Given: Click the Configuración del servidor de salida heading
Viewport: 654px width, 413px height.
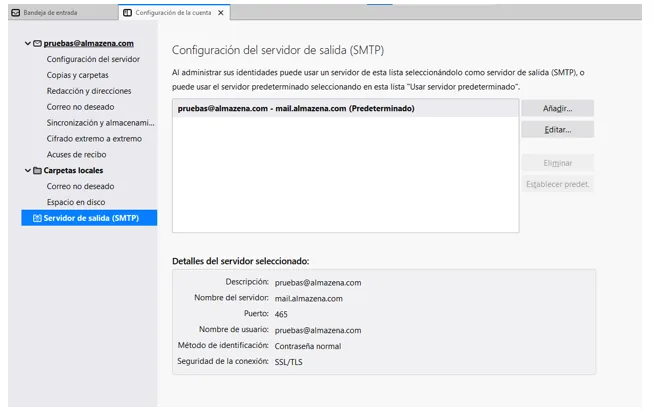Looking at the screenshot, I should click(x=278, y=50).
